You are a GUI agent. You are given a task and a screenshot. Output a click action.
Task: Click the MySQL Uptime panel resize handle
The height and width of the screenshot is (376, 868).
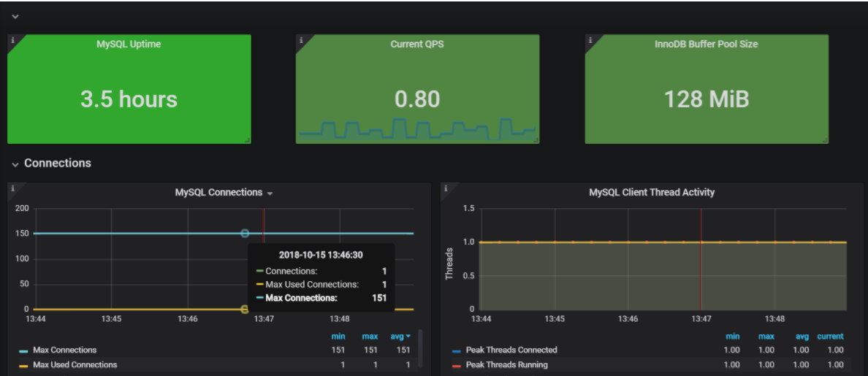247,139
